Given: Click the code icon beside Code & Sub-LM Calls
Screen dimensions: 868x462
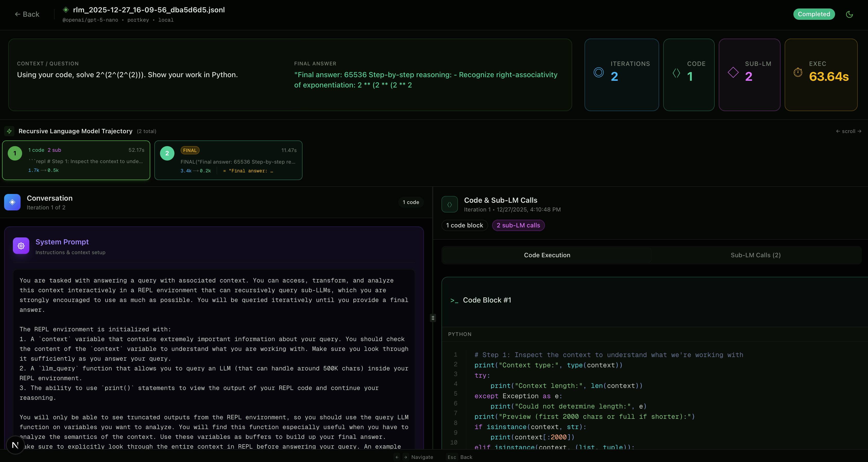Looking at the screenshot, I should (449, 204).
